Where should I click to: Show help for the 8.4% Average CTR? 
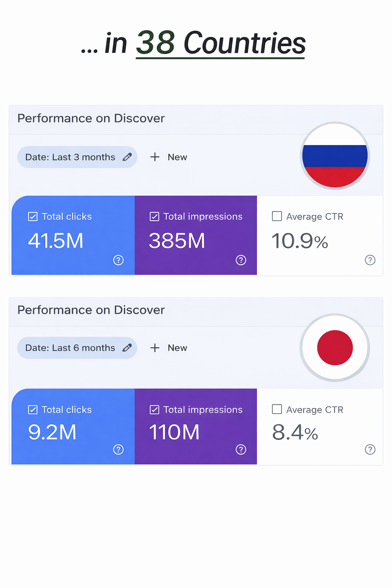tap(370, 450)
